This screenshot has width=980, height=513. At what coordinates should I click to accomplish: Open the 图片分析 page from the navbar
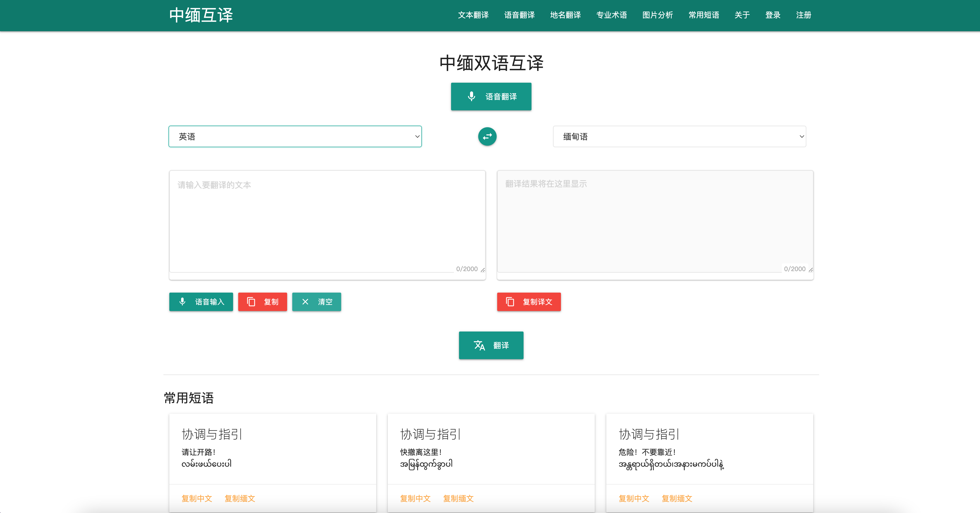pos(658,15)
